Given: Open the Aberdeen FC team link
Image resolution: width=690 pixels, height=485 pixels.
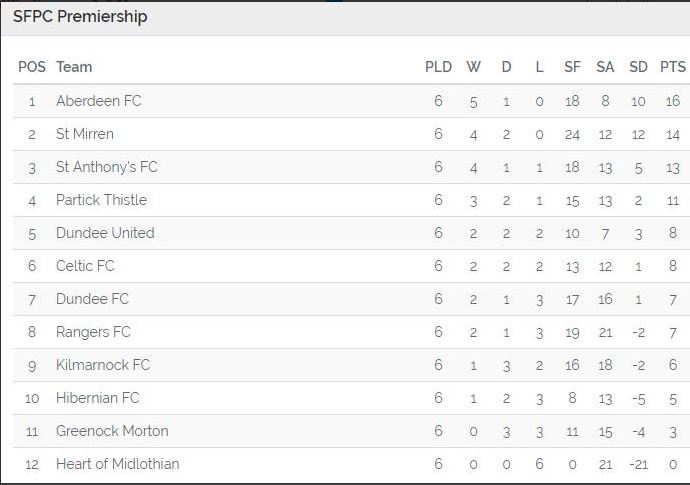Looking at the screenshot, I should coord(99,101).
